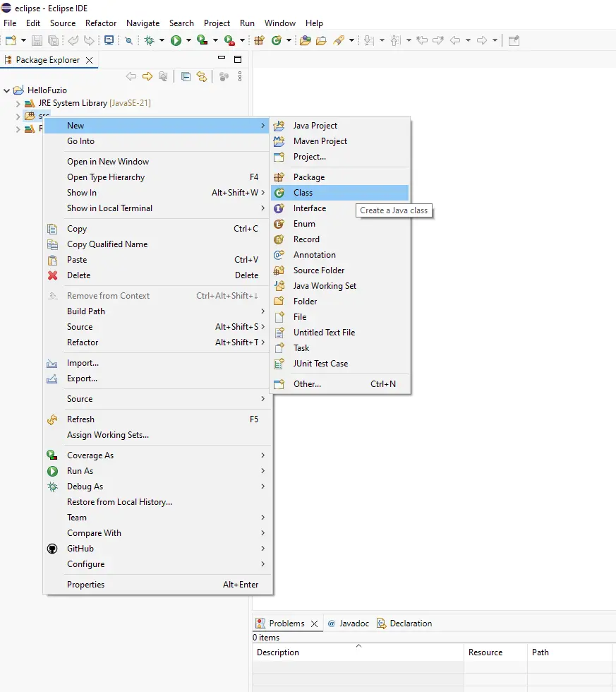Toggle Link with Editor in Package Explorer
The width and height of the screenshot is (616, 692).
[202, 77]
